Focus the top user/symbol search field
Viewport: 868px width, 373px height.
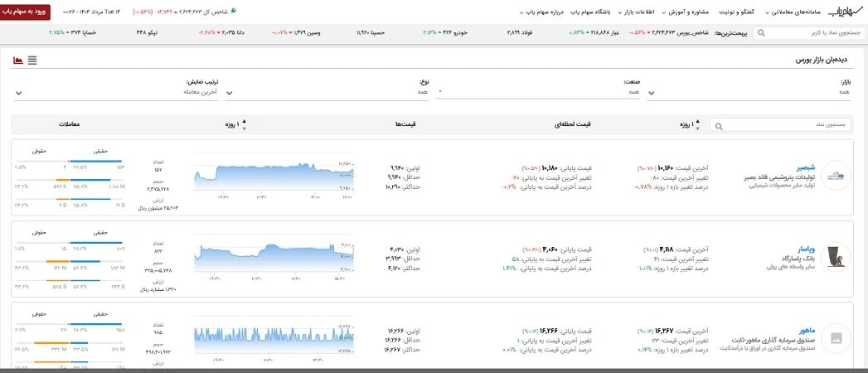tap(809, 33)
